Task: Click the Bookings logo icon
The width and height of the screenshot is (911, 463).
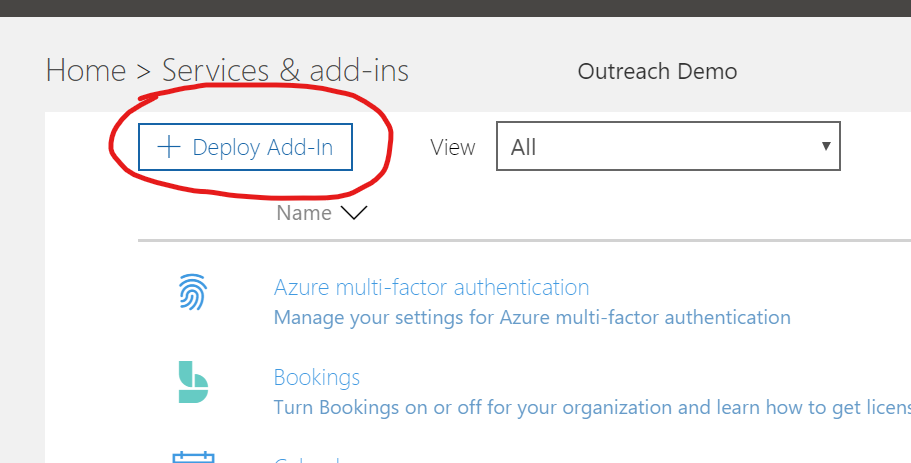Action: (193, 382)
